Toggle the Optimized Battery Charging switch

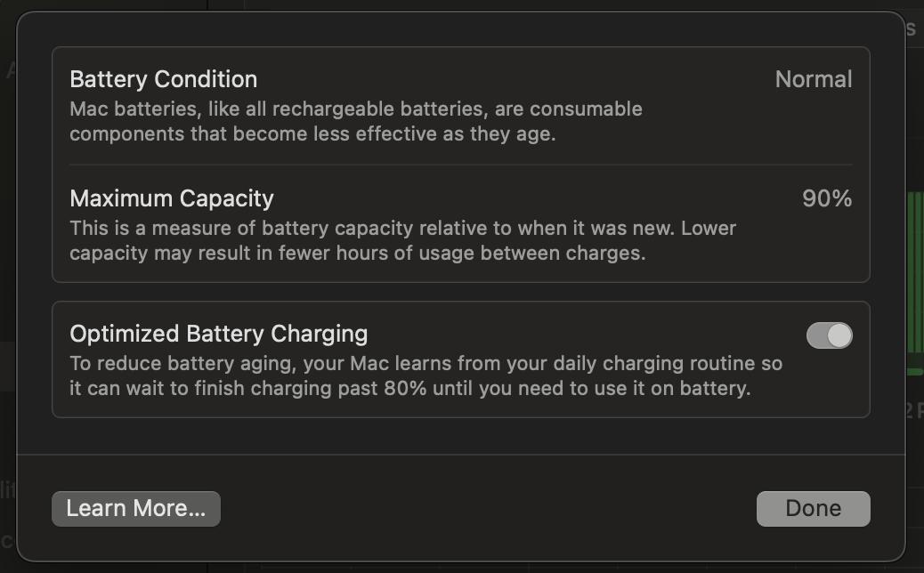click(829, 335)
